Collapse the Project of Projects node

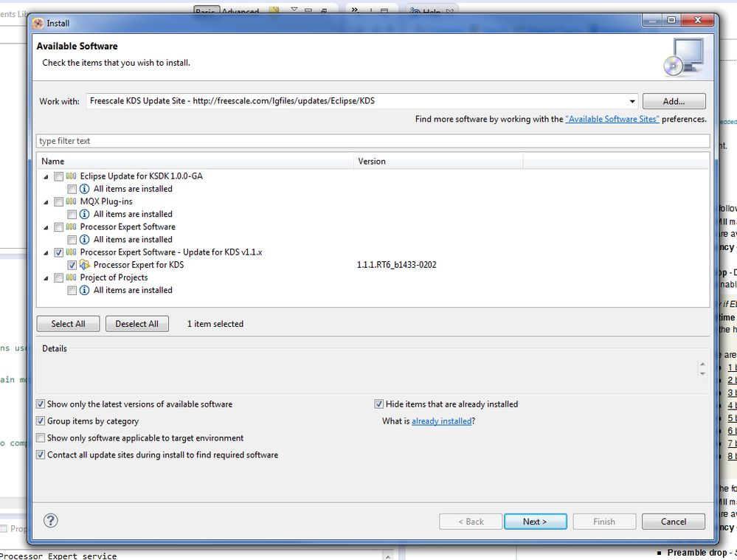pyautogui.click(x=46, y=278)
